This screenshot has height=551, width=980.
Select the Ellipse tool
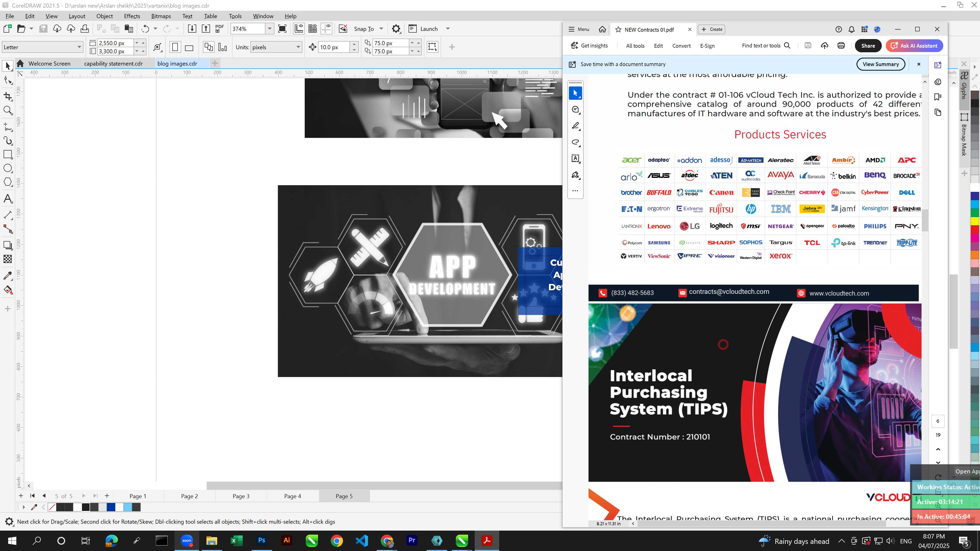coord(8,168)
